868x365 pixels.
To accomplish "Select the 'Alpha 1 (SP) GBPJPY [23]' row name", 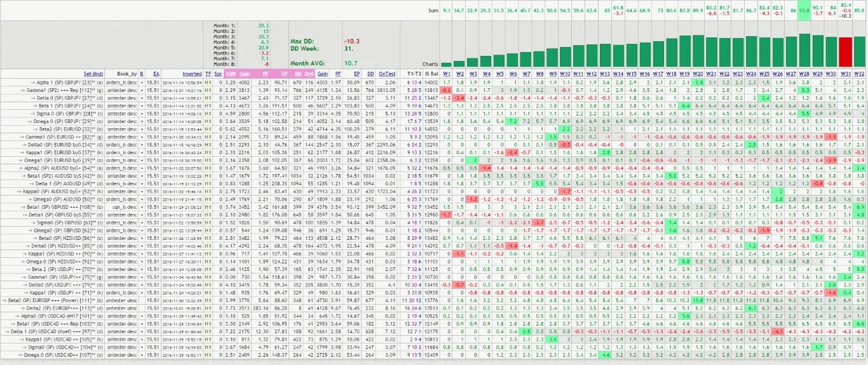I will pyautogui.click(x=66, y=83).
